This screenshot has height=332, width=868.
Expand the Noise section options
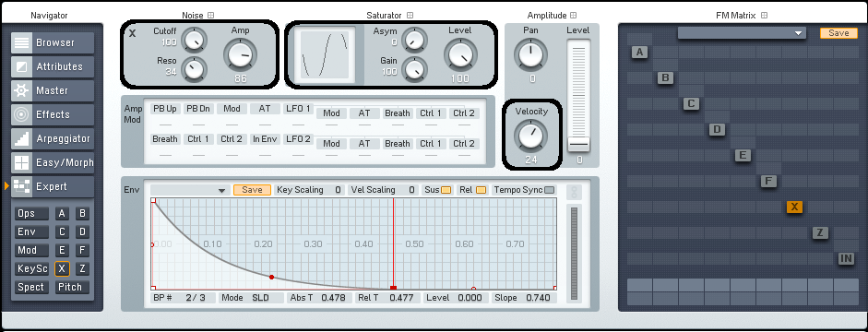210,16
